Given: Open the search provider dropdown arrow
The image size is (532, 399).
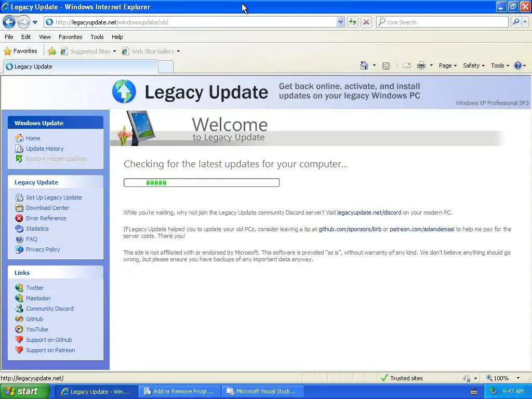Looking at the screenshot, I should 525,22.
